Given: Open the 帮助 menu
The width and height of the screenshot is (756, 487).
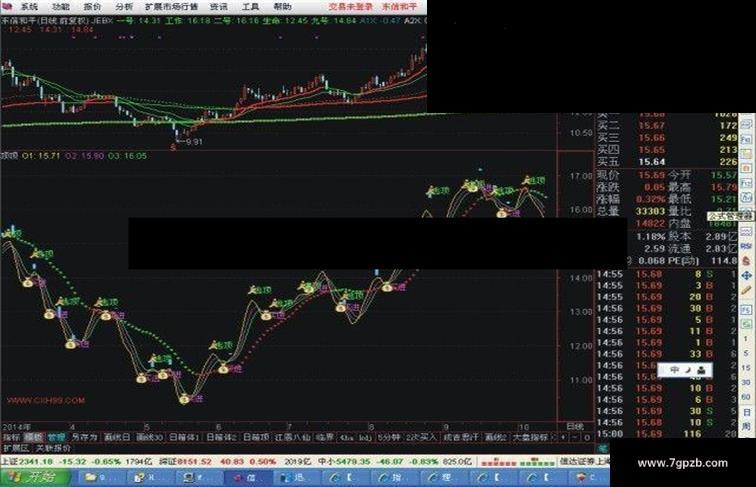Looking at the screenshot, I should [x=282, y=7].
